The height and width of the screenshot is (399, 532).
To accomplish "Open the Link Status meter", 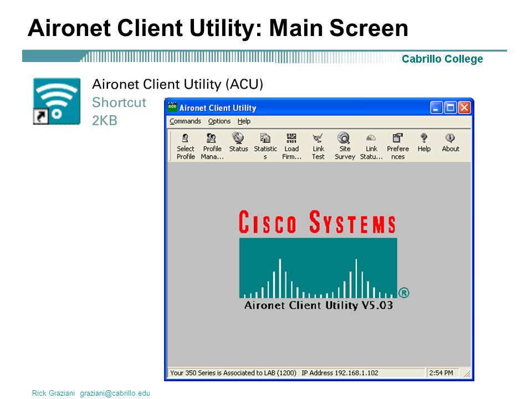I will 371,146.
